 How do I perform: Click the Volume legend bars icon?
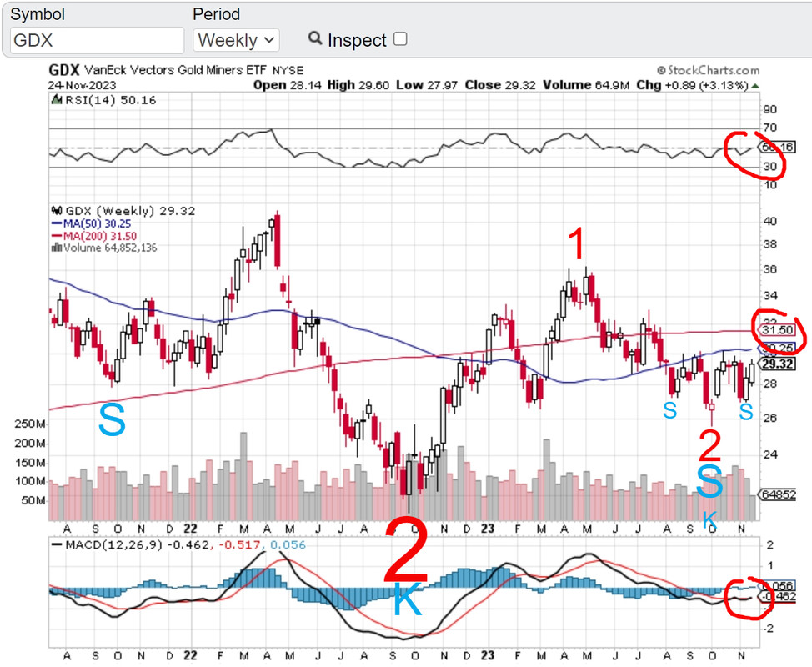pos(57,248)
